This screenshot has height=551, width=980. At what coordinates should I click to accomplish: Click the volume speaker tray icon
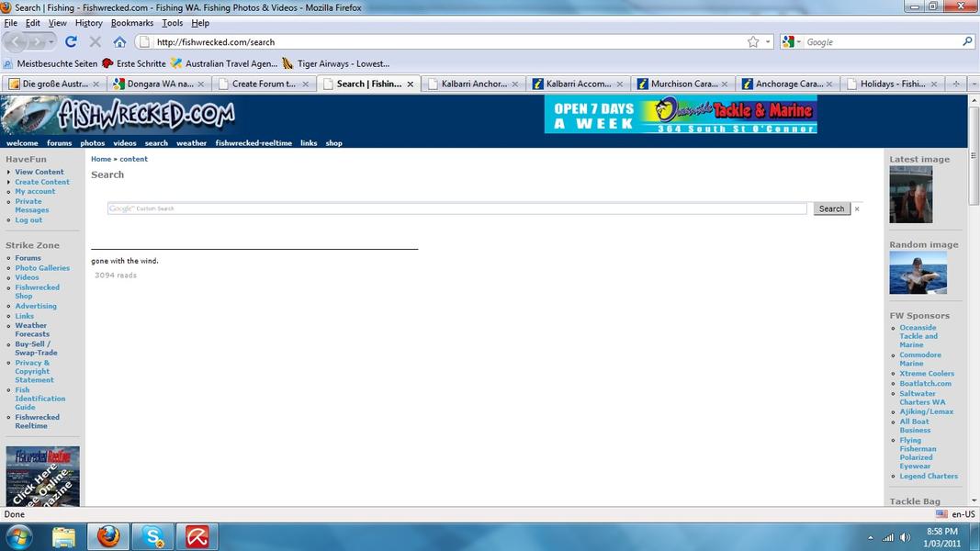click(x=905, y=537)
